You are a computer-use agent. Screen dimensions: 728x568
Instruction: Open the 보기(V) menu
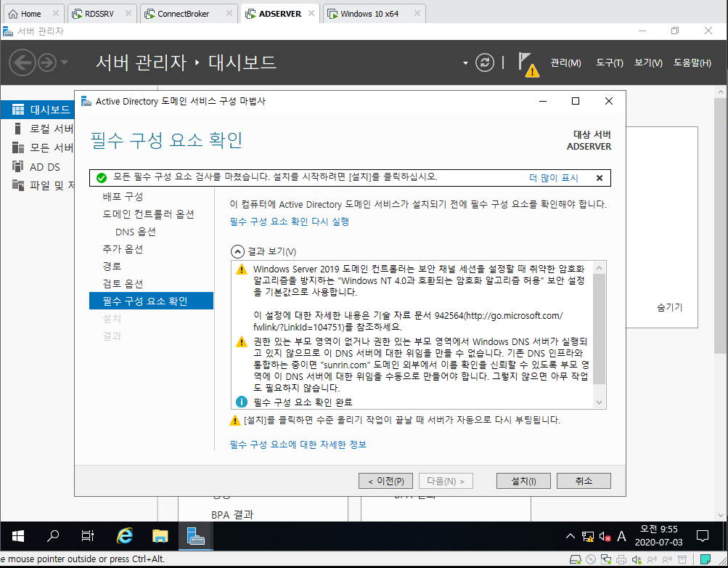648,62
